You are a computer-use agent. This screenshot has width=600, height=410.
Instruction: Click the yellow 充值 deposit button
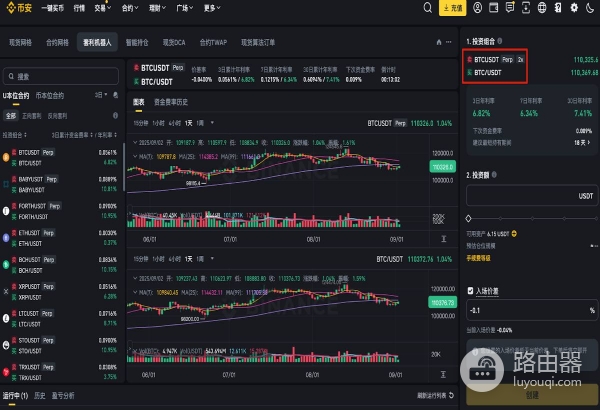[x=452, y=8]
